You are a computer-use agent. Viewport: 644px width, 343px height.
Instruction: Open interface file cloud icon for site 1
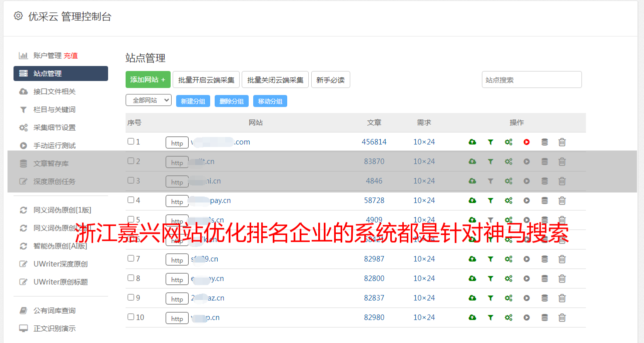pyautogui.click(x=472, y=142)
